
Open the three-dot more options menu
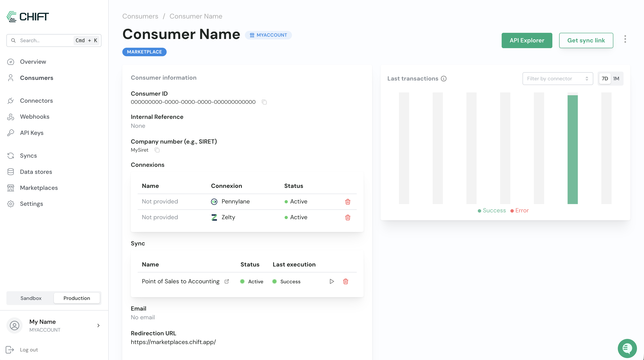pos(625,39)
